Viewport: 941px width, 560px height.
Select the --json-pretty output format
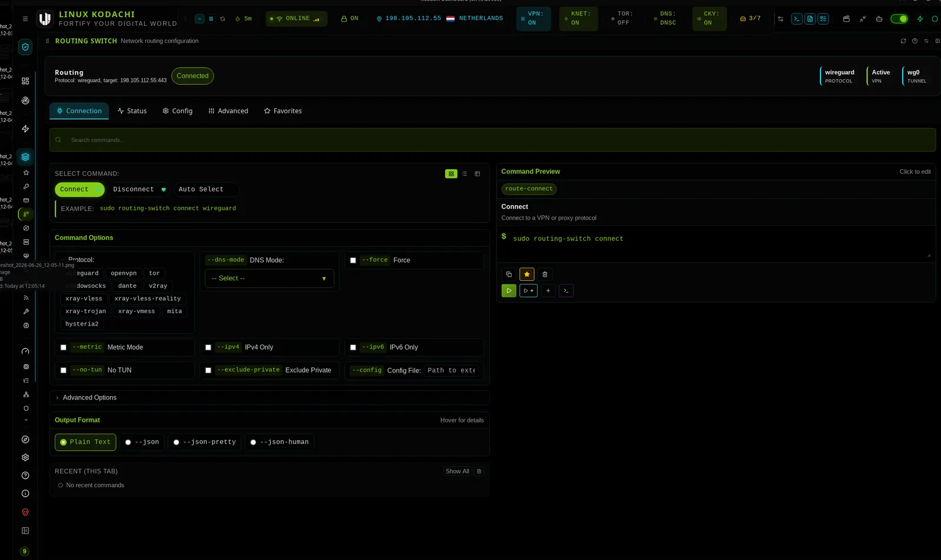pos(205,442)
